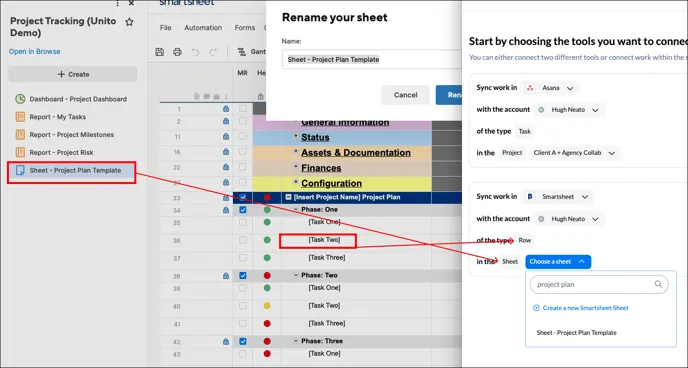Expand the Status section

point(296,136)
